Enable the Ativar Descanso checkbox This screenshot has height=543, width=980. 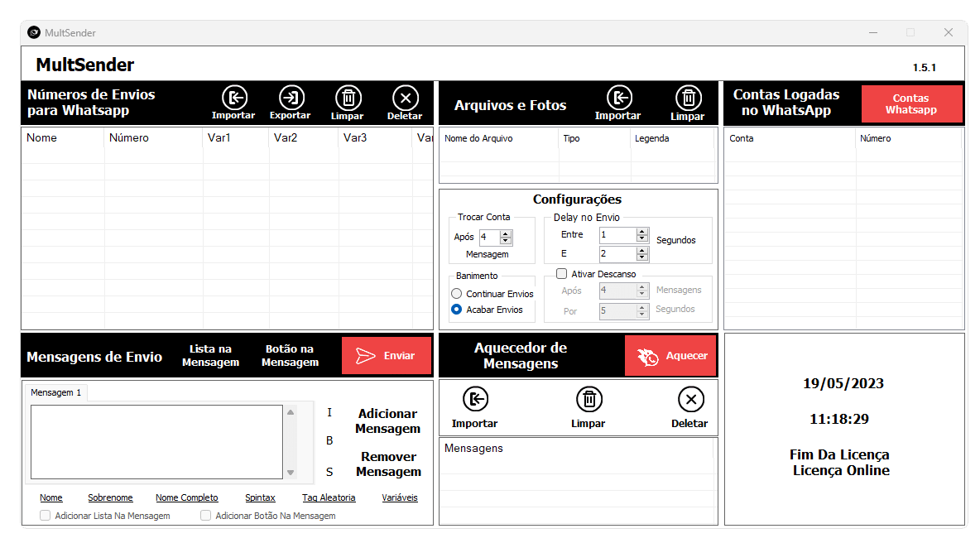(x=562, y=274)
